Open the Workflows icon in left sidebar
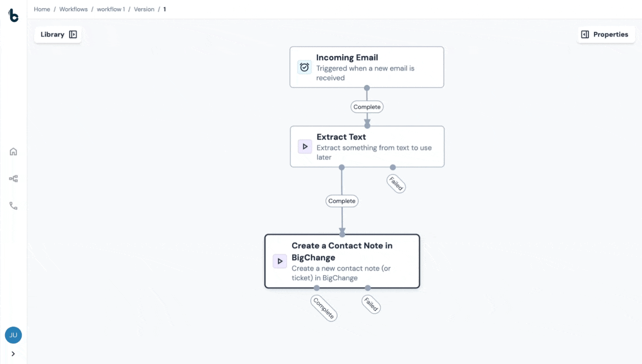Screen dimensions: 642x364 point(14,178)
